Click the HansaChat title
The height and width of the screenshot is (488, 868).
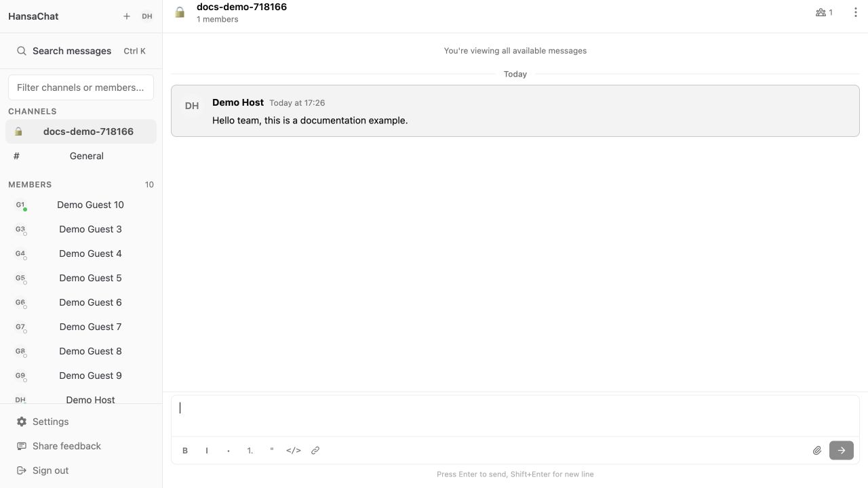(33, 16)
